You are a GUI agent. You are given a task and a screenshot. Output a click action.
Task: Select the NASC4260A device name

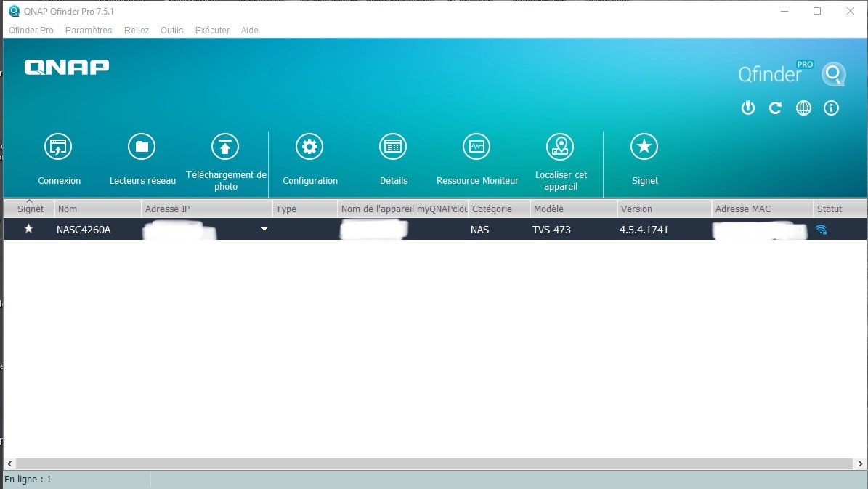[x=84, y=230]
